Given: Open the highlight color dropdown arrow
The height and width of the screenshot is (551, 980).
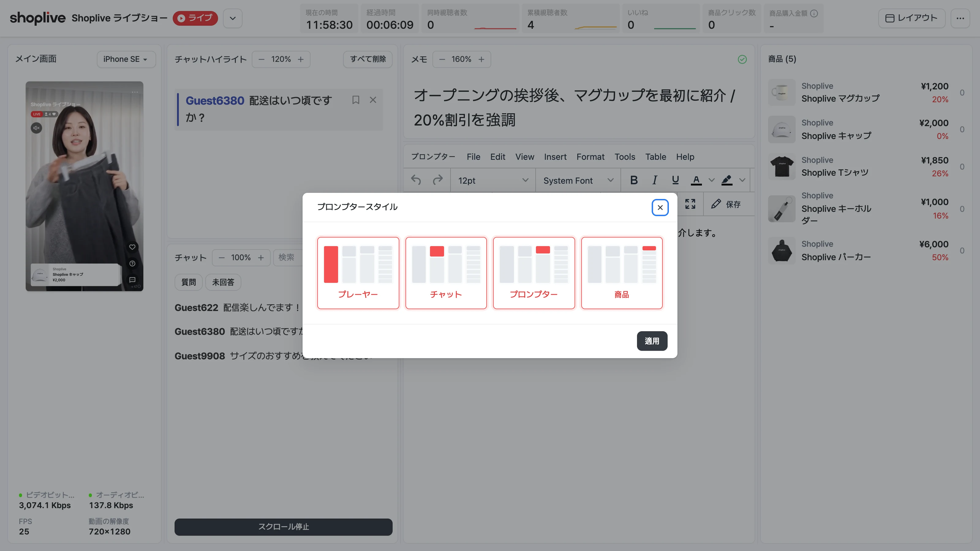Looking at the screenshot, I should tap(742, 180).
